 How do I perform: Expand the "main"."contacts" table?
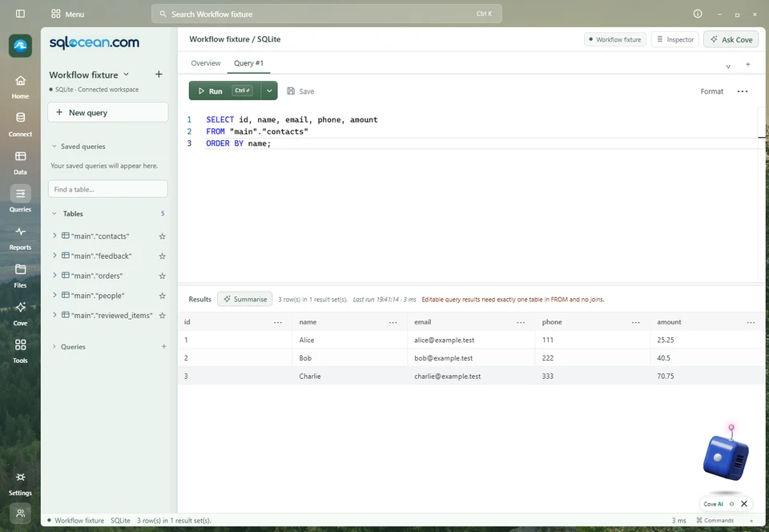tap(54, 236)
